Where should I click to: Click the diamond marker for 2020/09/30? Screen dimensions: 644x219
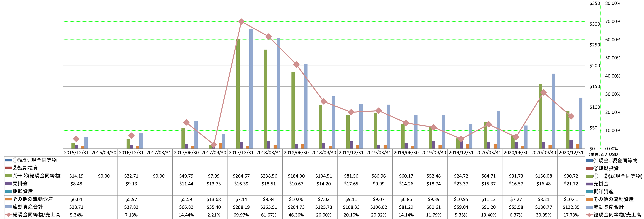pos(544,92)
